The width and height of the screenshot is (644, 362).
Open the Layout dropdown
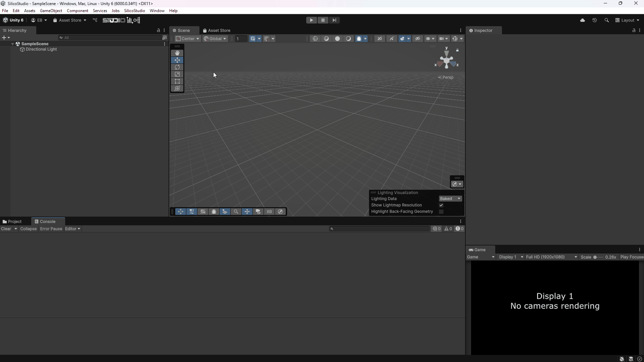tap(627, 20)
